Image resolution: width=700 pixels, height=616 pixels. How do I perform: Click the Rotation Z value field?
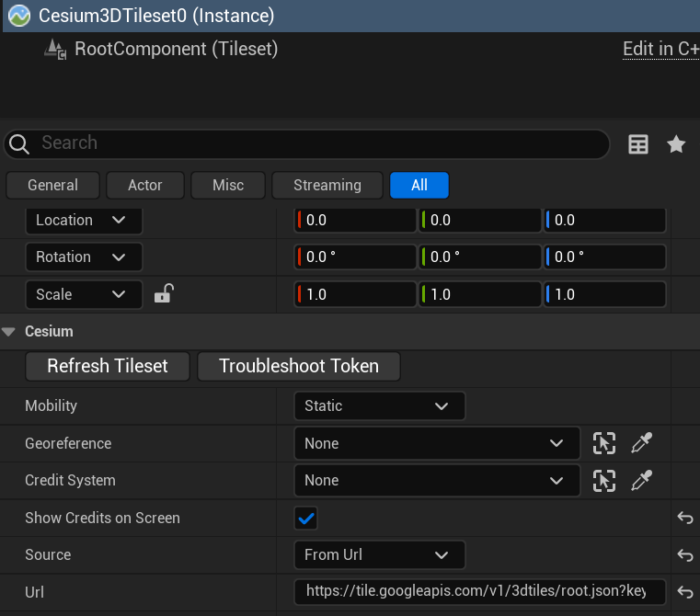click(x=604, y=257)
